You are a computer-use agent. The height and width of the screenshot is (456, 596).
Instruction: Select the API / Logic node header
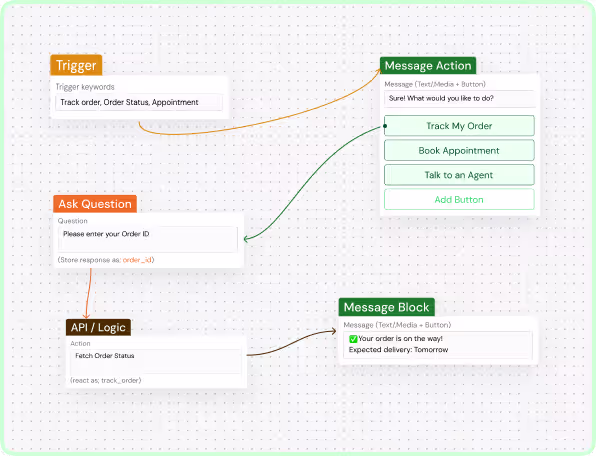98,328
